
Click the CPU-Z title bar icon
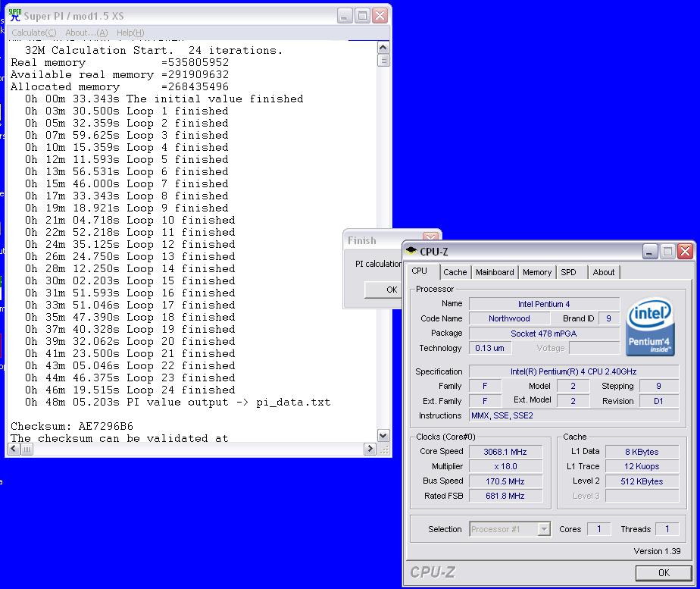[411, 251]
